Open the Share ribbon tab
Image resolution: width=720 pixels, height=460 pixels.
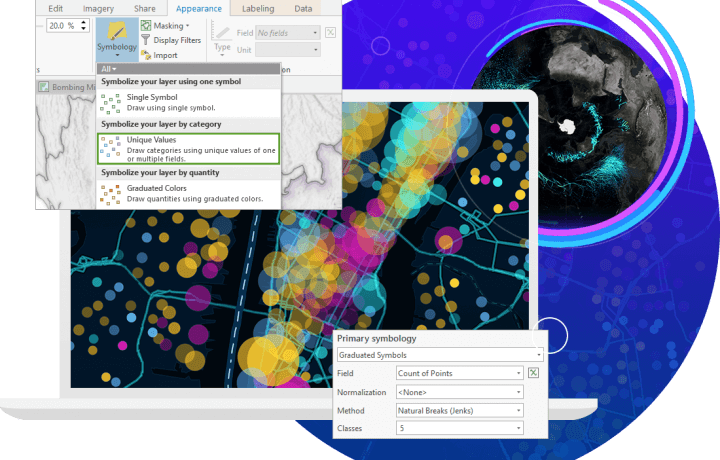click(145, 8)
